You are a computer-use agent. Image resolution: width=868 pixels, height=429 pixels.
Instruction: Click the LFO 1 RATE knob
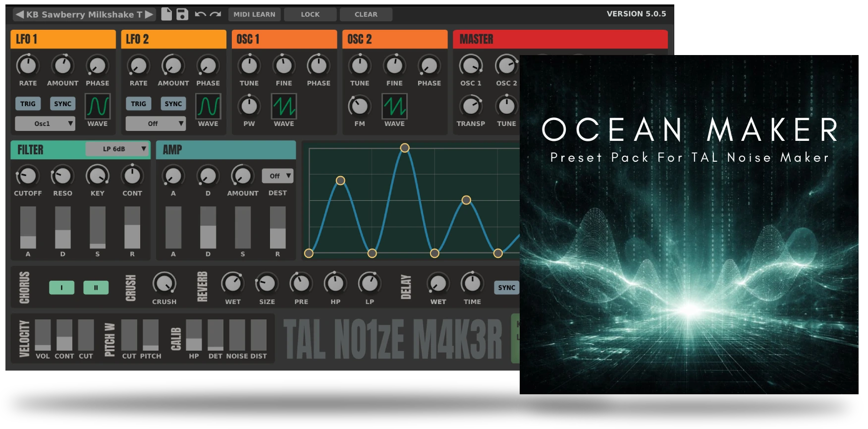pyautogui.click(x=28, y=65)
